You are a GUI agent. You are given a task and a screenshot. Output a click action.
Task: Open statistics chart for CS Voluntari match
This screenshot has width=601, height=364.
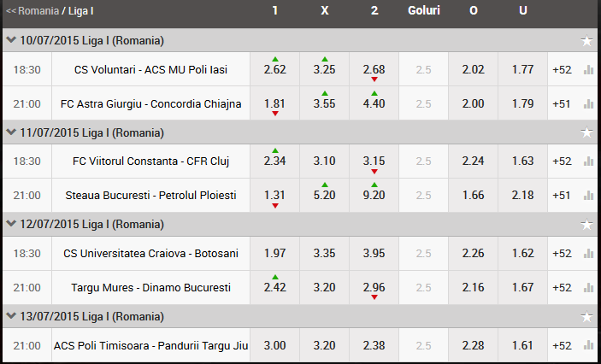(x=588, y=69)
